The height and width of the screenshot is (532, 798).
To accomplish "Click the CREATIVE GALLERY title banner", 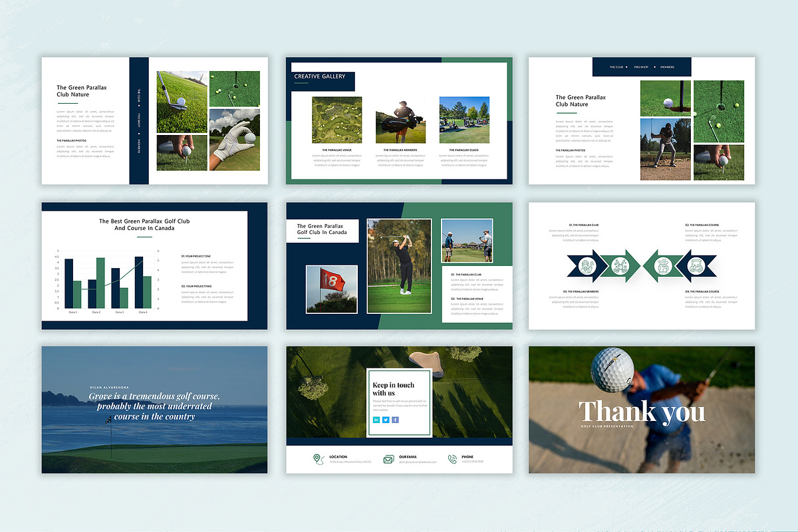I will pos(321,77).
